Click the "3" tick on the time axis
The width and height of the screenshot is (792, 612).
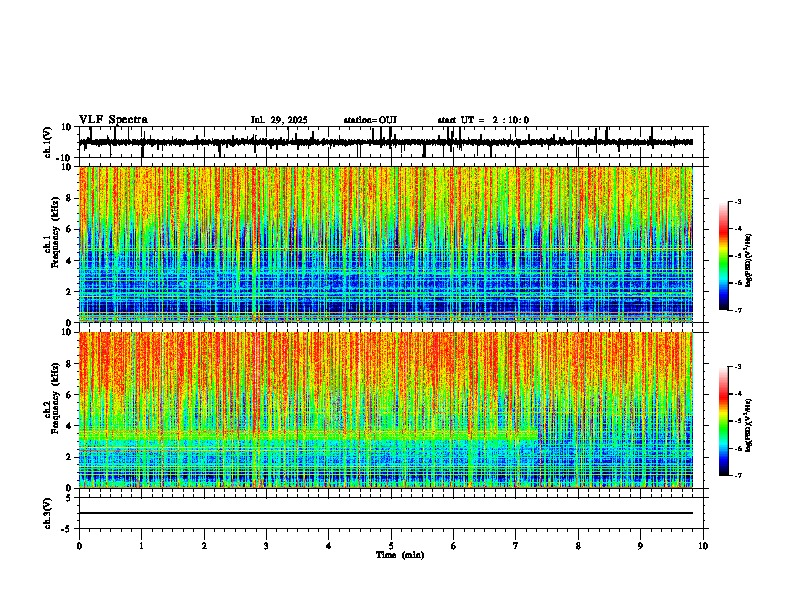266,546
